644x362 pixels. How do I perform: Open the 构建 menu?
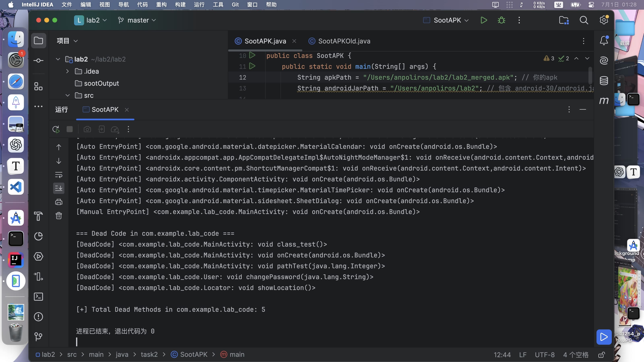(x=180, y=4)
